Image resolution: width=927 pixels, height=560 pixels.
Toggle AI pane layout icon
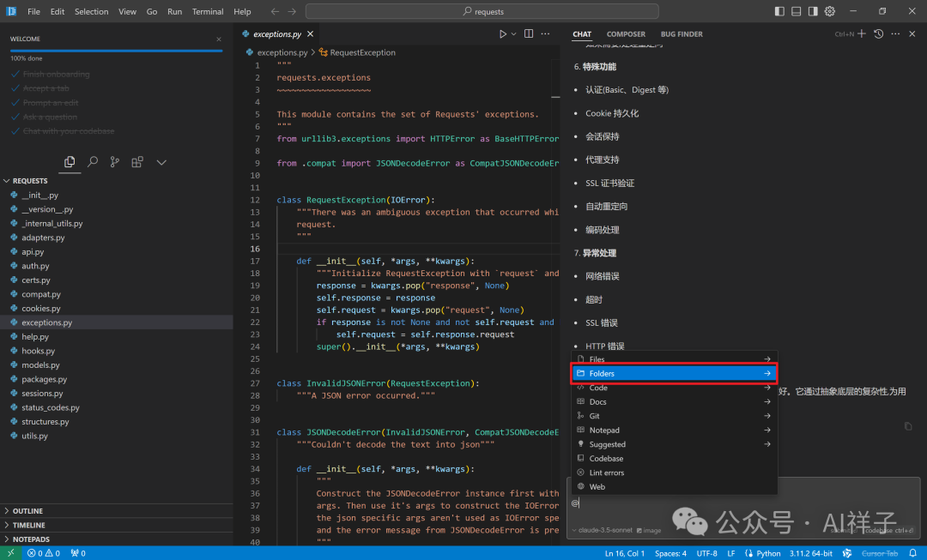813,11
